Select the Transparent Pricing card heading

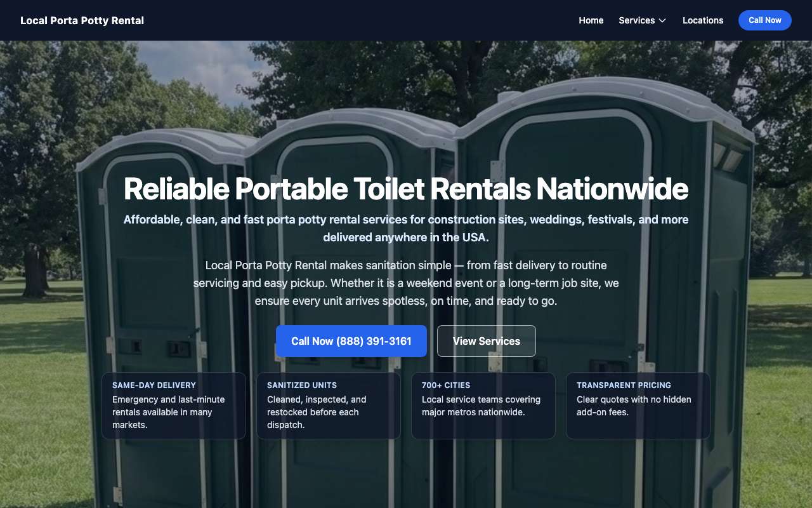tap(624, 385)
